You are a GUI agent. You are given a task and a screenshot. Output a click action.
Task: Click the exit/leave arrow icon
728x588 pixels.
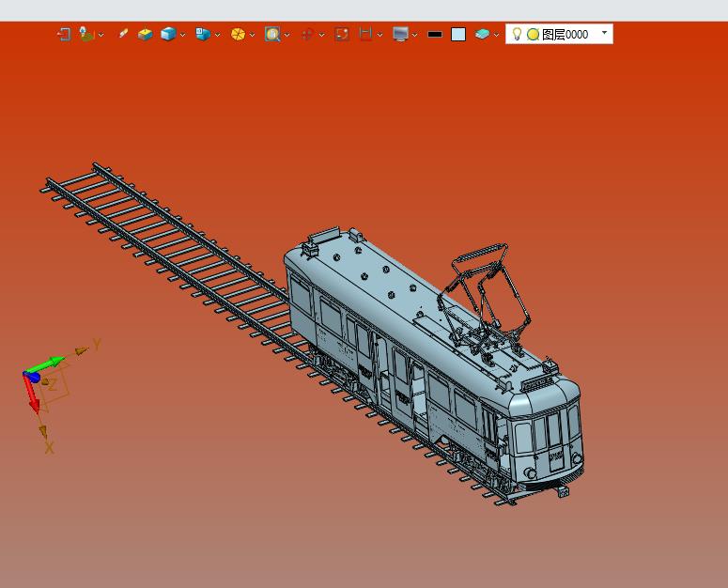tap(64, 35)
